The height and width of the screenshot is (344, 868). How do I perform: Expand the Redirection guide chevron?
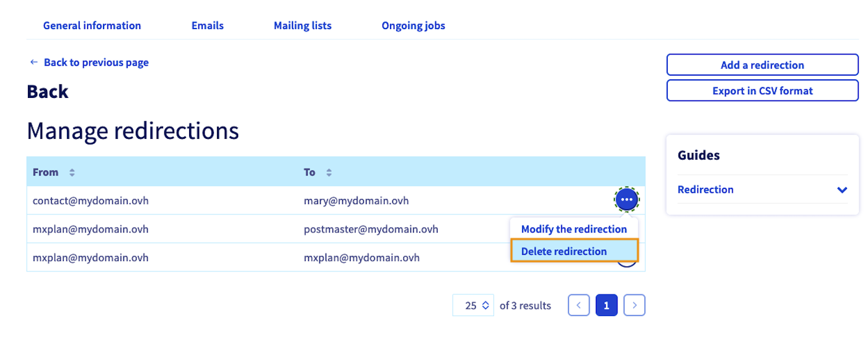pyautogui.click(x=841, y=190)
